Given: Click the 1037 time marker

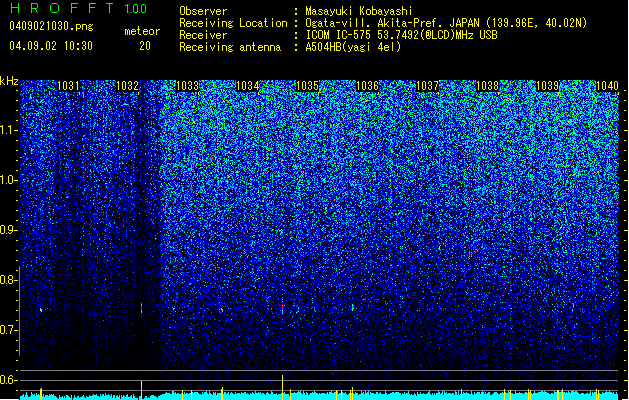Looking at the screenshot, I should click(x=428, y=86).
